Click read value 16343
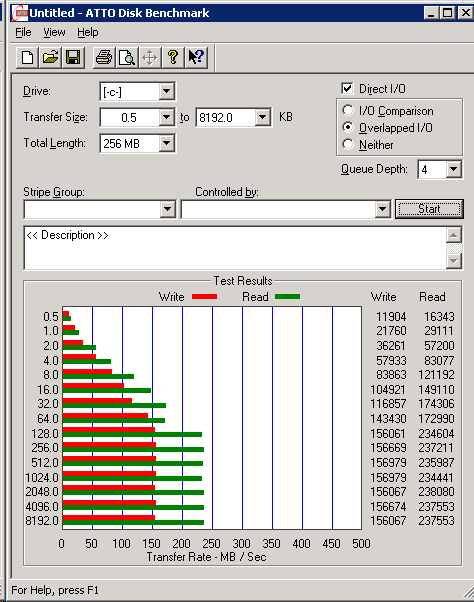The height and width of the screenshot is (602, 474). [439, 316]
